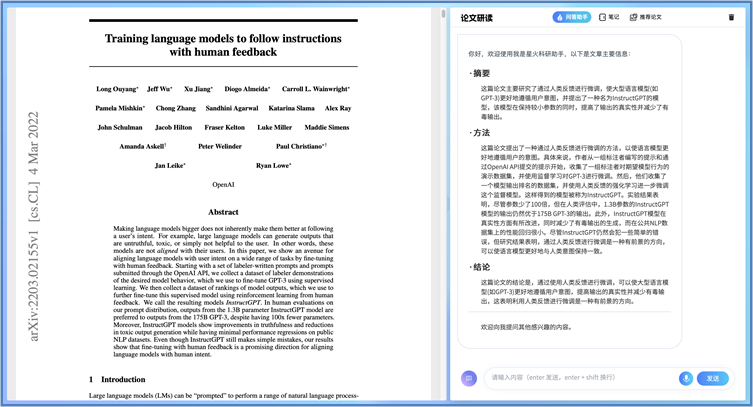The width and height of the screenshot is (753, 407).
Task: Click the paper title 'Training language models'
Action: pyautogui.click(x=223, y=45)
